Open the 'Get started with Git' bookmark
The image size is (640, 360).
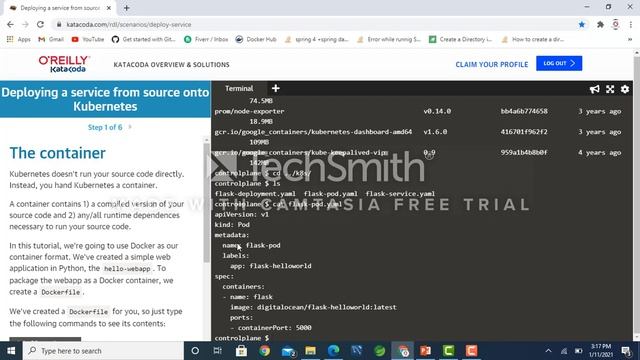tap(144, 39)
